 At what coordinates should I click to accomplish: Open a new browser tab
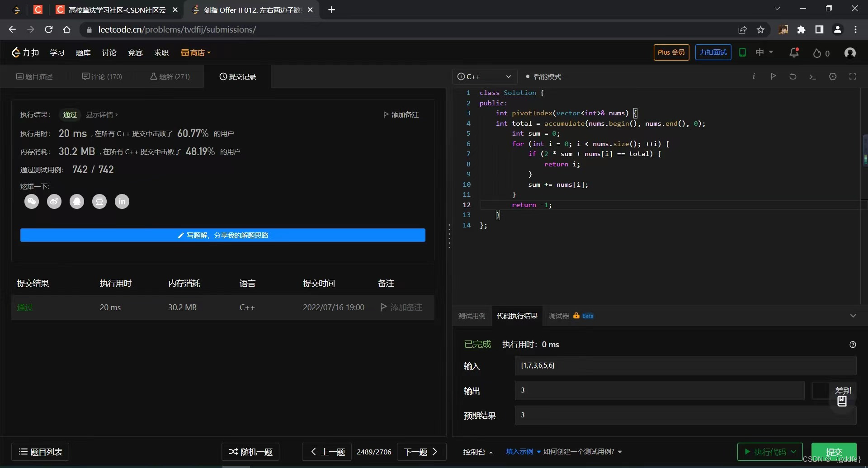(x=331, y=10)
